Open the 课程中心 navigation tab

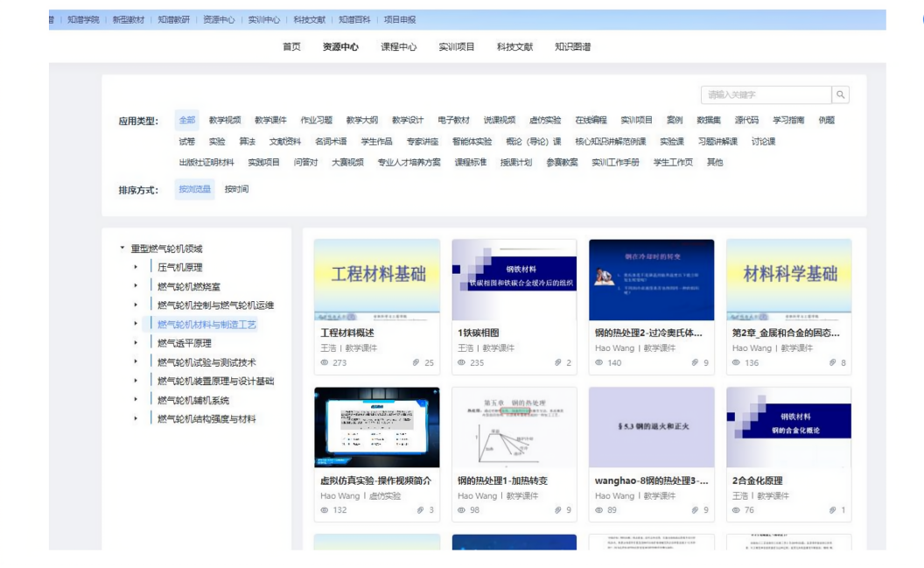[398, 47]
